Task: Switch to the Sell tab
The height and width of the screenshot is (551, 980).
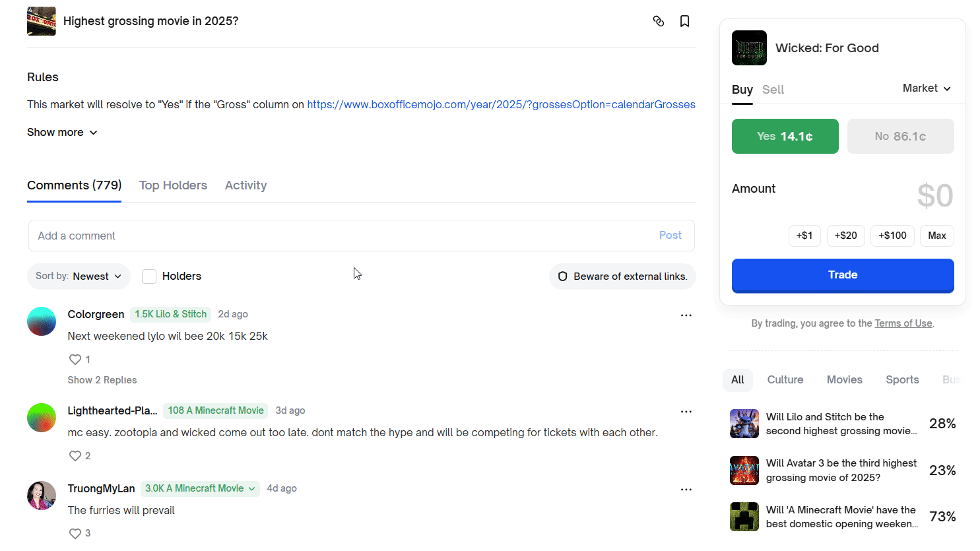Action: pyautogui.click(x=773, y=90)
